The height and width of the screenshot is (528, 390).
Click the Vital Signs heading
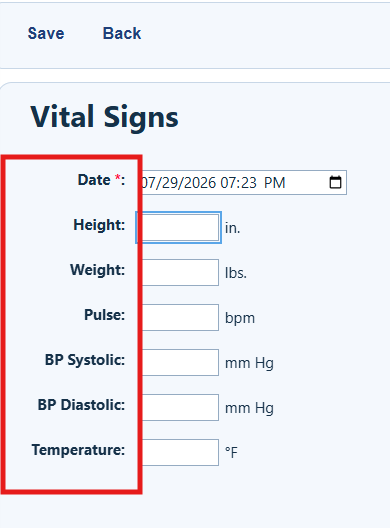click(x=104, y=117)
